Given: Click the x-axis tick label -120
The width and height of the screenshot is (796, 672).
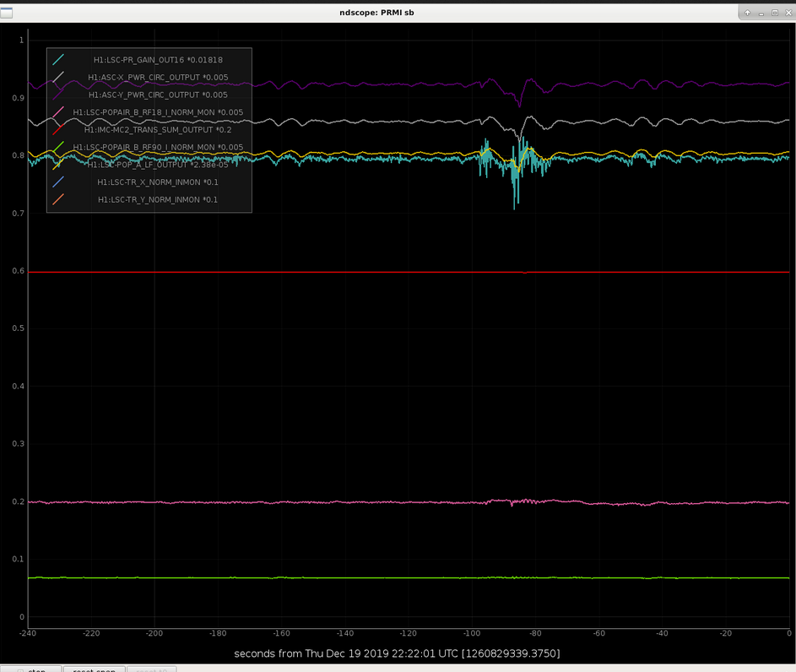Looking at the screenshot, I should point(409,633).
